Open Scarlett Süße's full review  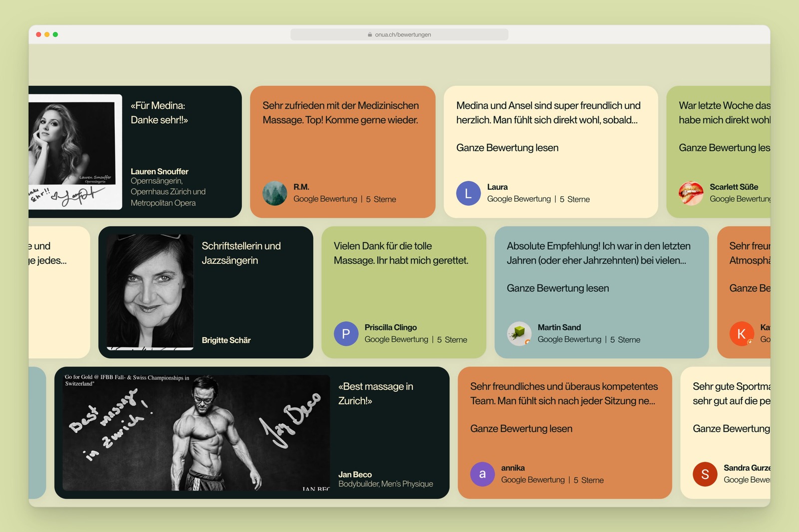724,148
